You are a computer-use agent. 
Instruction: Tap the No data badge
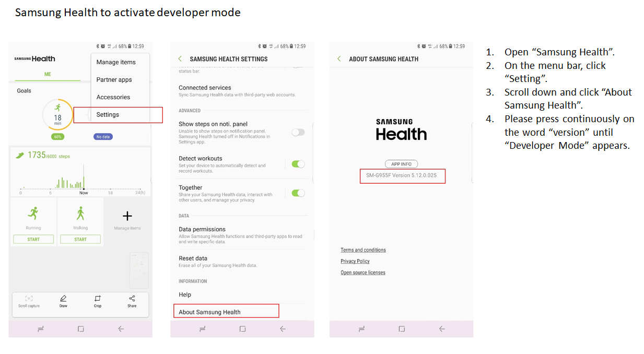tap(103, 137)
